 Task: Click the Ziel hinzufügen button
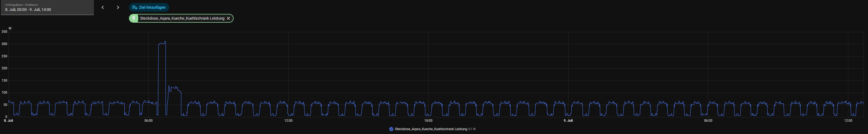point(149,7)
